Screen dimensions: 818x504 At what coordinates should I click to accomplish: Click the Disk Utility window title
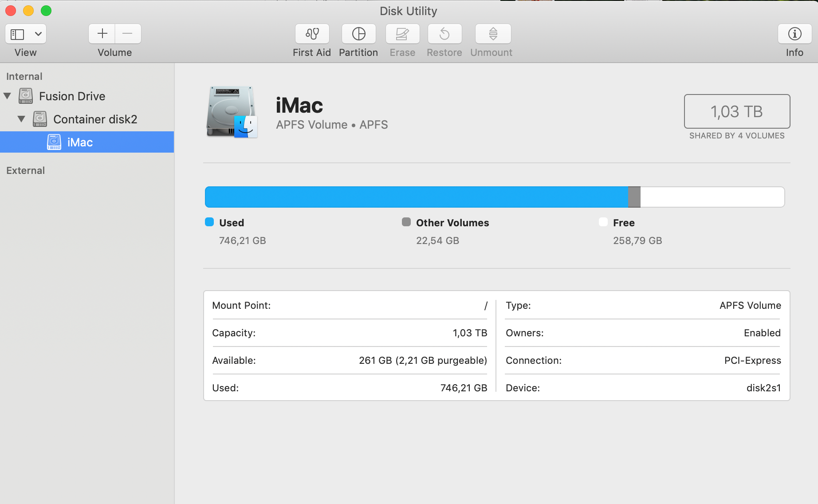pyautogui.click(x=409, y=11)
